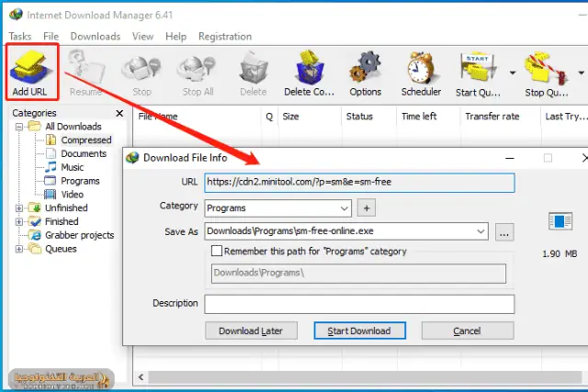The image size is (588, 392).
Task: Click the Unfinished folder icon
Action: pyautogui.click(x=35, y=207)
